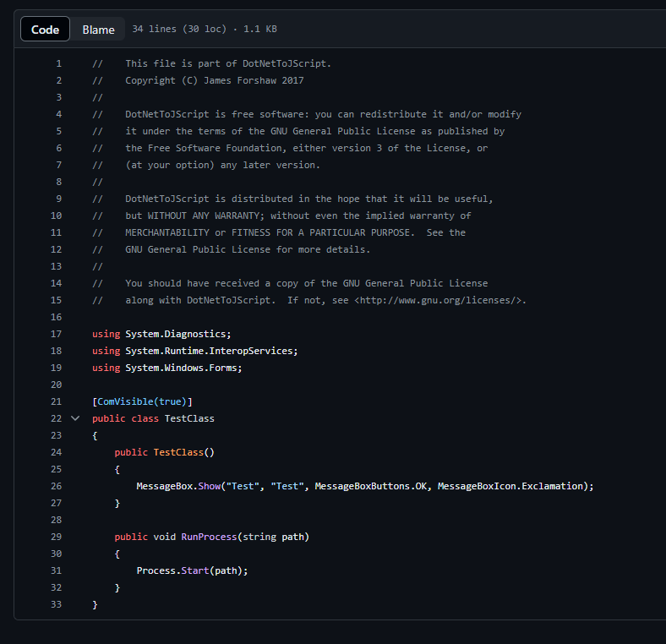Click line number 26 in the gutter
The width and height of the screenshot is (666, 644).
(x=57, y=486)
